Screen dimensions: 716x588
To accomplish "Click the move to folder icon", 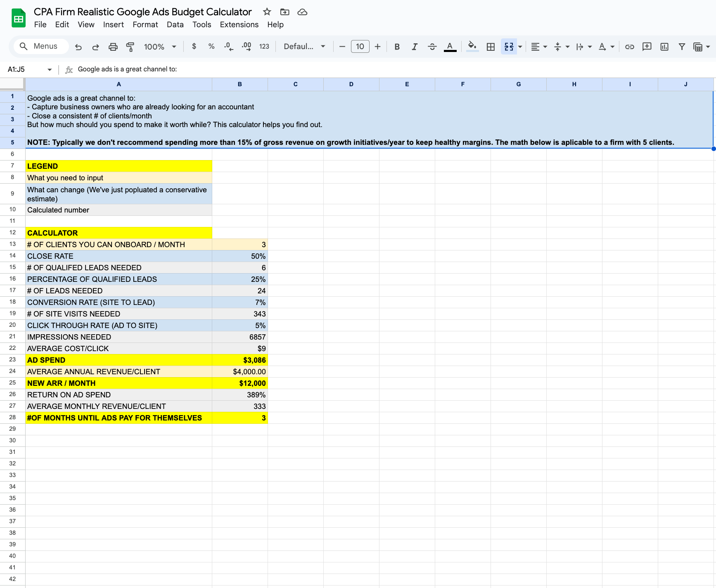I will [285, 12].
